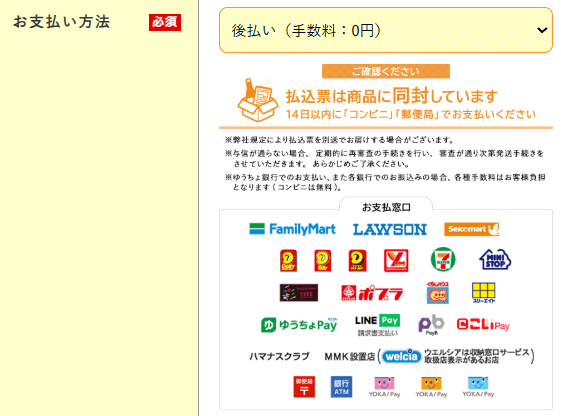Click the red こいPay logo

pos(483,325)
